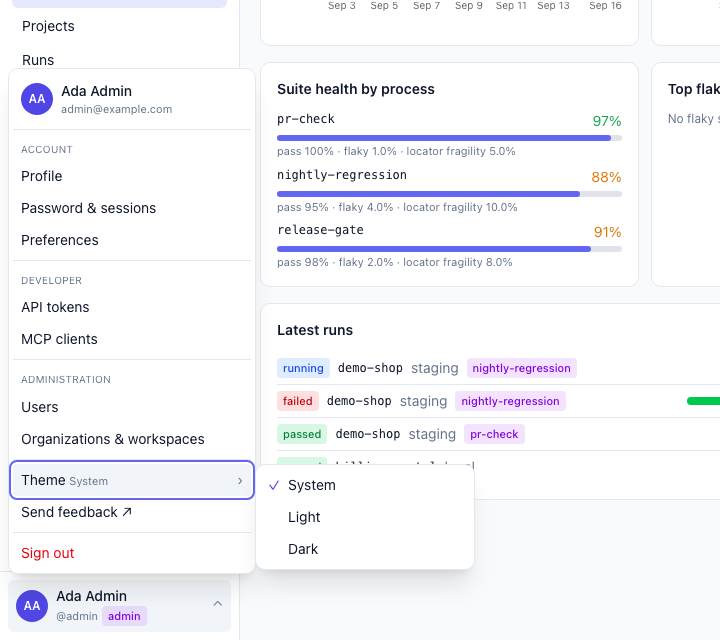Viewport: 720px width, 640px height.
Task: Click demo-shop in the running run row
Action: [370, 368]
